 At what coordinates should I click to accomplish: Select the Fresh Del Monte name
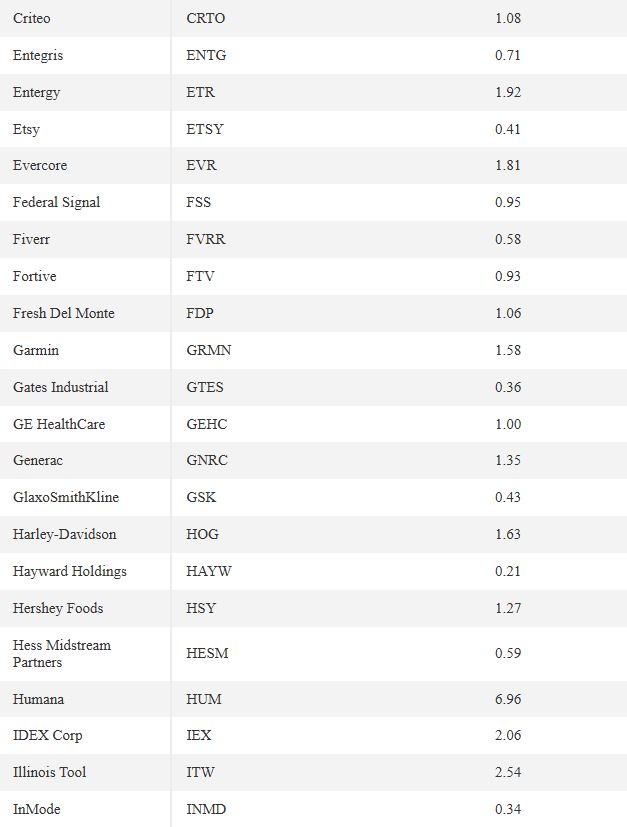pos(64,313)
